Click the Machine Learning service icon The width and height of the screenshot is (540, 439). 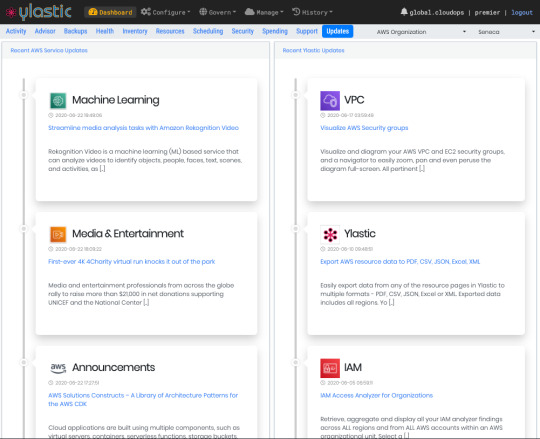(x=58, y=101)
